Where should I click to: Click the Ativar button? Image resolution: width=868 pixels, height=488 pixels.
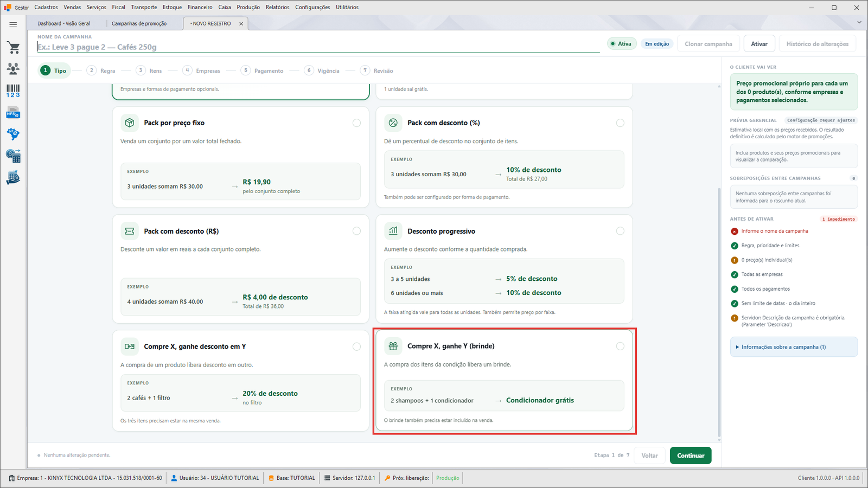pyautogui.click(x=759, y=44)
